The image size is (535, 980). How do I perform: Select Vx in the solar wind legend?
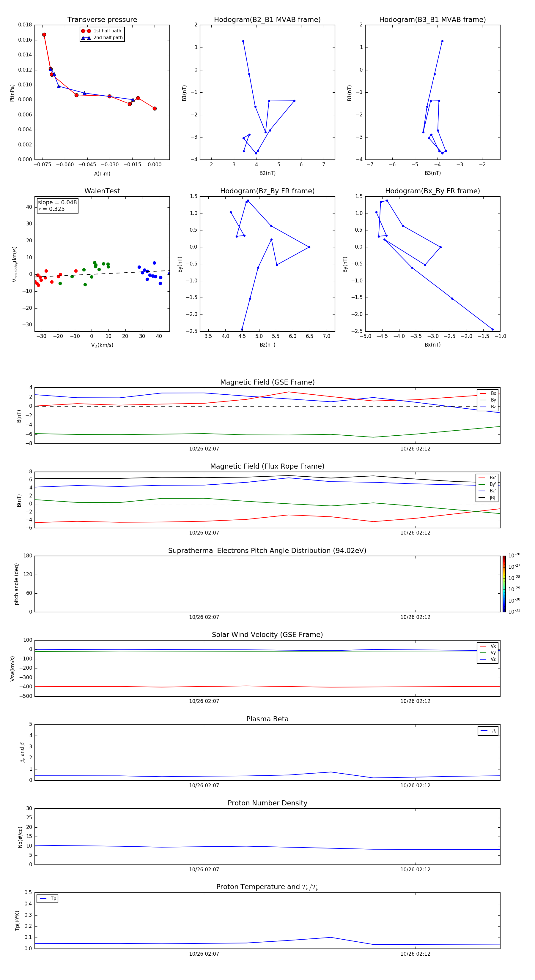[488, 646]
